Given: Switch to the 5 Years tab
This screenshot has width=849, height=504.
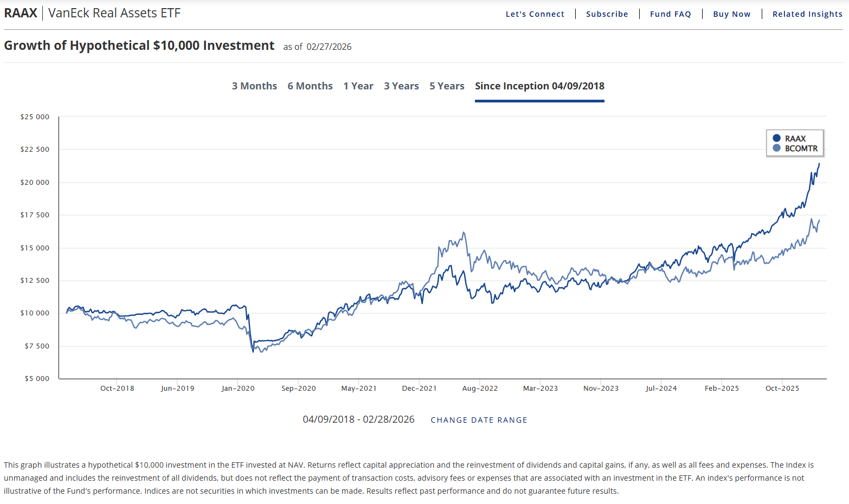Looking at the screenshot, I should [x=447, y=86].
